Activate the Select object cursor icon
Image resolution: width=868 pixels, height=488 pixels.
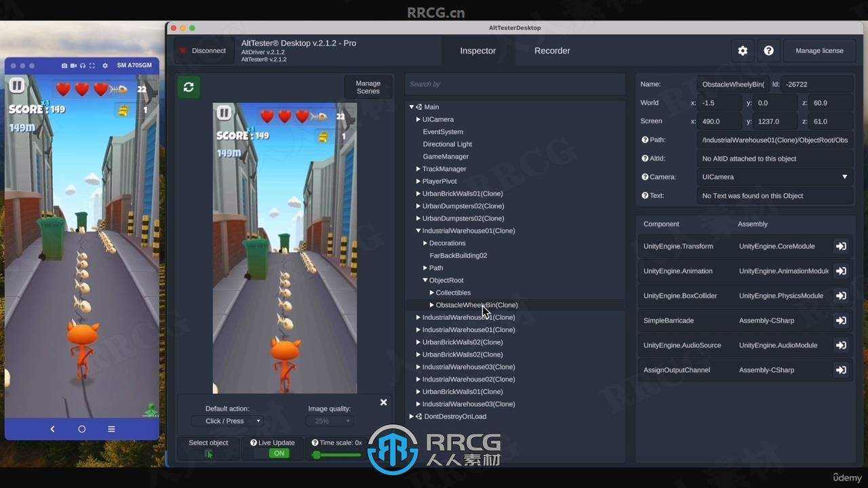[208, 454]
